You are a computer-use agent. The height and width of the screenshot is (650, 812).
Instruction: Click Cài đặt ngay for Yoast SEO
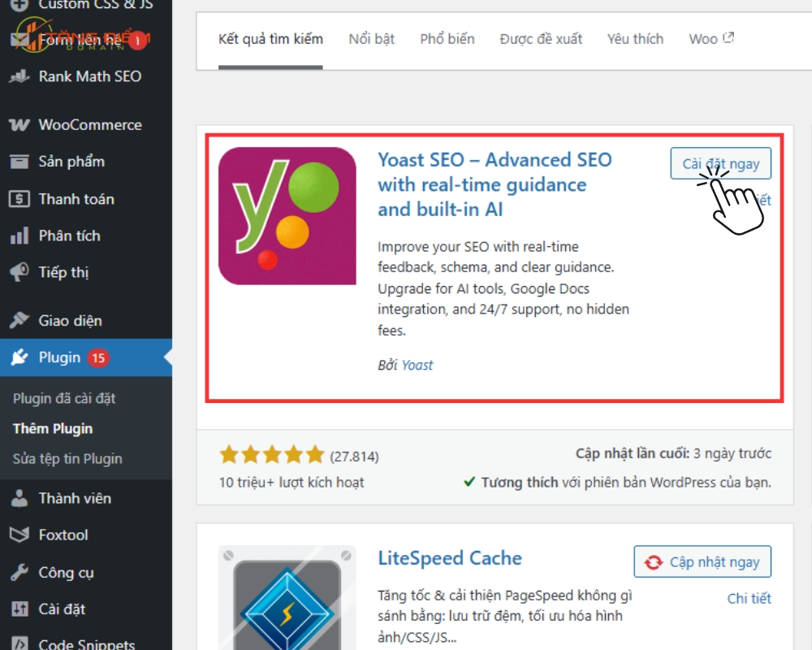click(720, 164)
